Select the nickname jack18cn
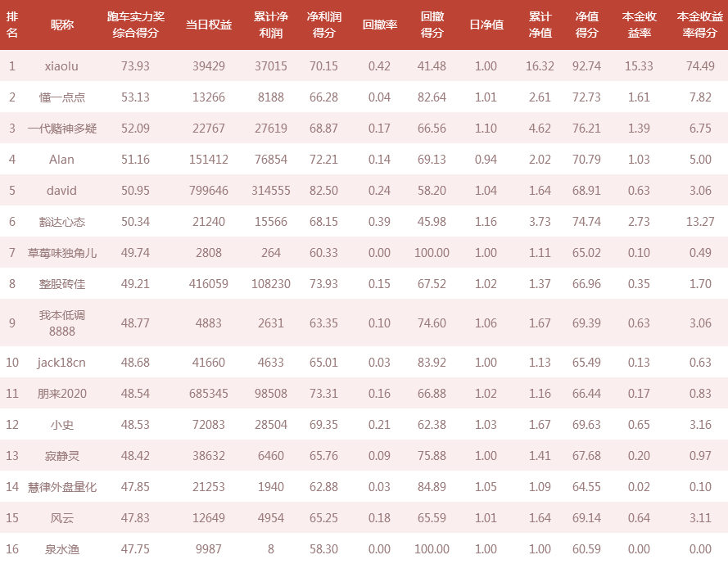 click(x=61, y=362)
